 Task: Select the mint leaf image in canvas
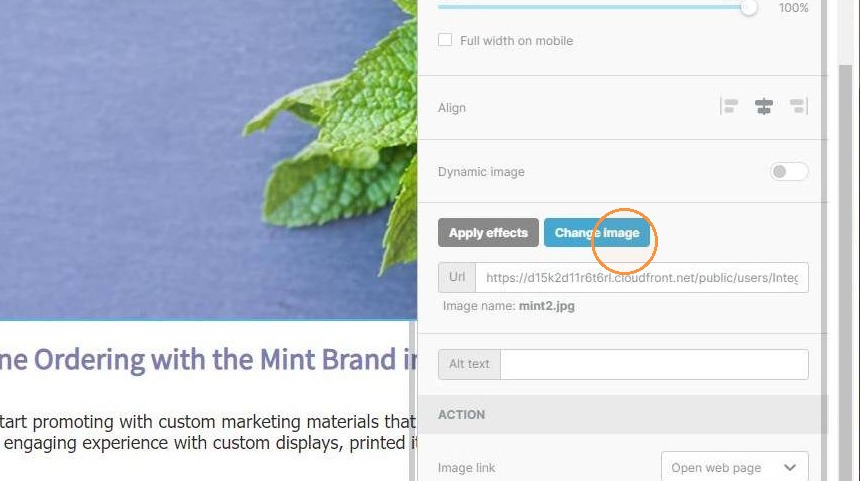tap(208, 159)
